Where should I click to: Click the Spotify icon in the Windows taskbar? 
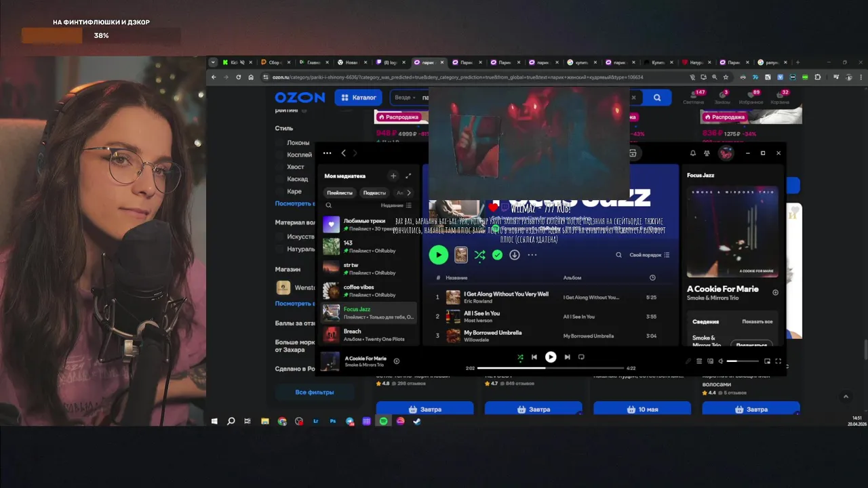coord(383,421)
